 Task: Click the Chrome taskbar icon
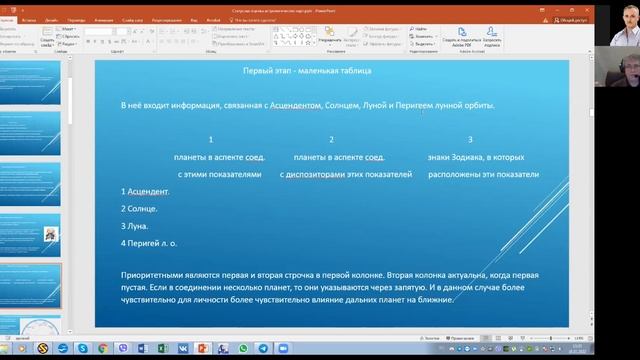coord(103,348)
